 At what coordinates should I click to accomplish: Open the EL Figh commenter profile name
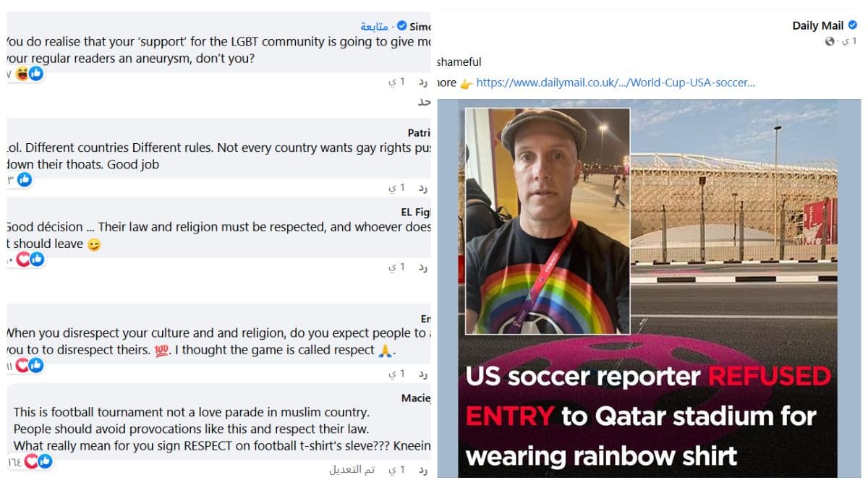click(416, 212)
